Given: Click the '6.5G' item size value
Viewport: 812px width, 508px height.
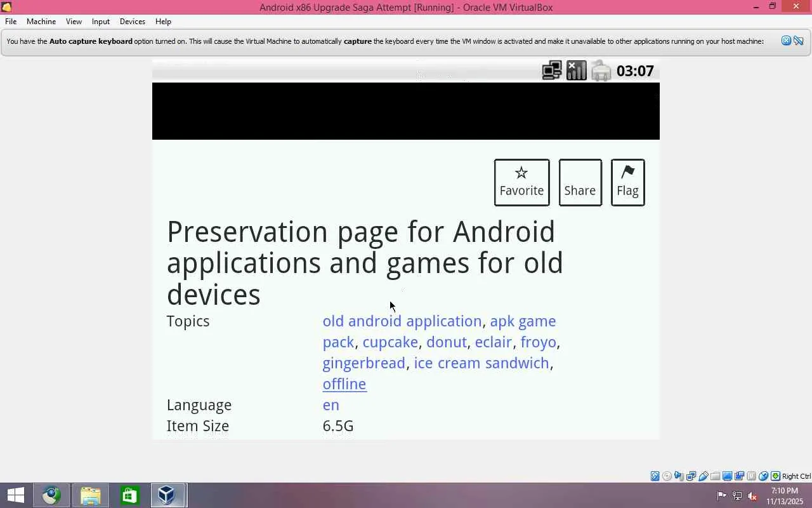Looking at the screenshot, I should 338,426.
